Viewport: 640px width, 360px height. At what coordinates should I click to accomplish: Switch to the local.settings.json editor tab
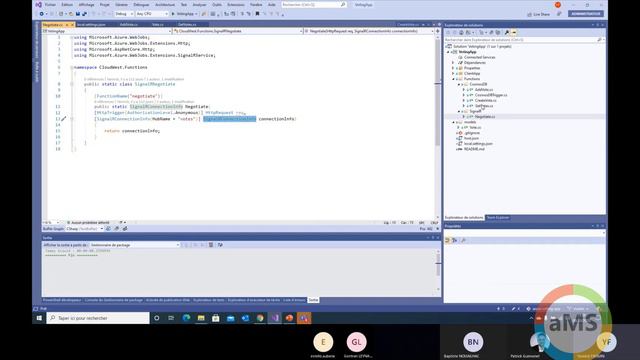(91, 25)
